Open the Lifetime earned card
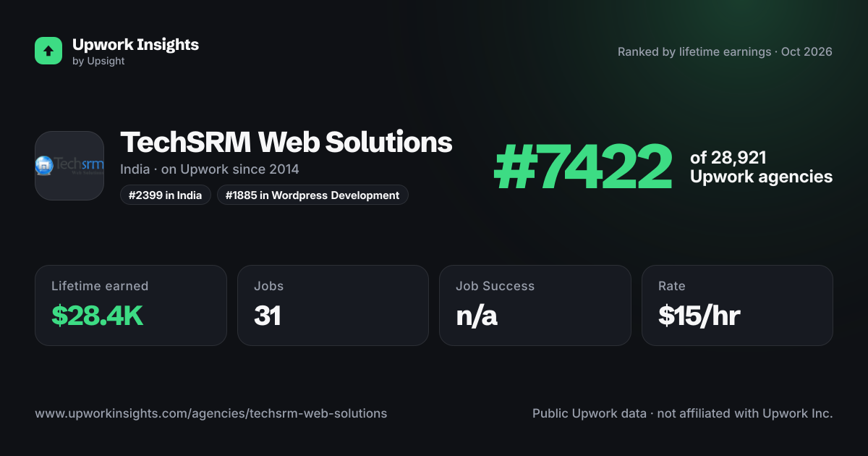The height and width of the screenshot is (456, 868). tap(131, 305)
